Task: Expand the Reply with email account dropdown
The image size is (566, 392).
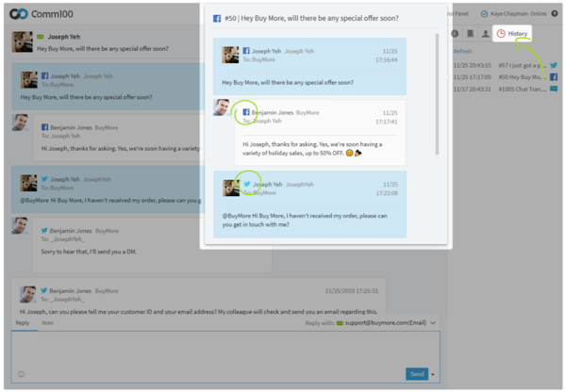Action: 432,323
